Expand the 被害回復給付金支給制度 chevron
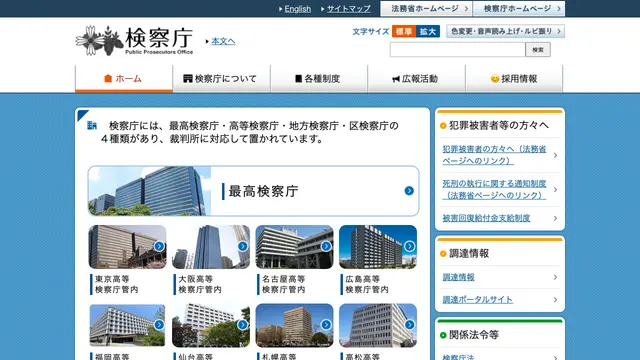640x360 pixels. pyautogui.click(x=555, y=218)
